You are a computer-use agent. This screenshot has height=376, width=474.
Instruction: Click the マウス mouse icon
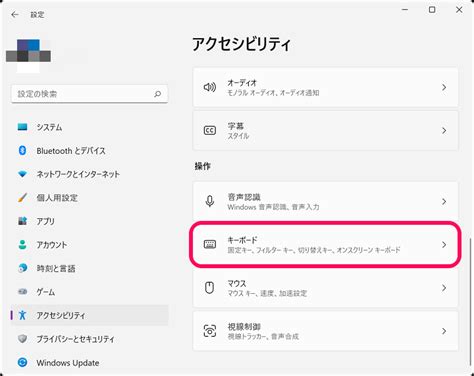(x=209, y=288)
